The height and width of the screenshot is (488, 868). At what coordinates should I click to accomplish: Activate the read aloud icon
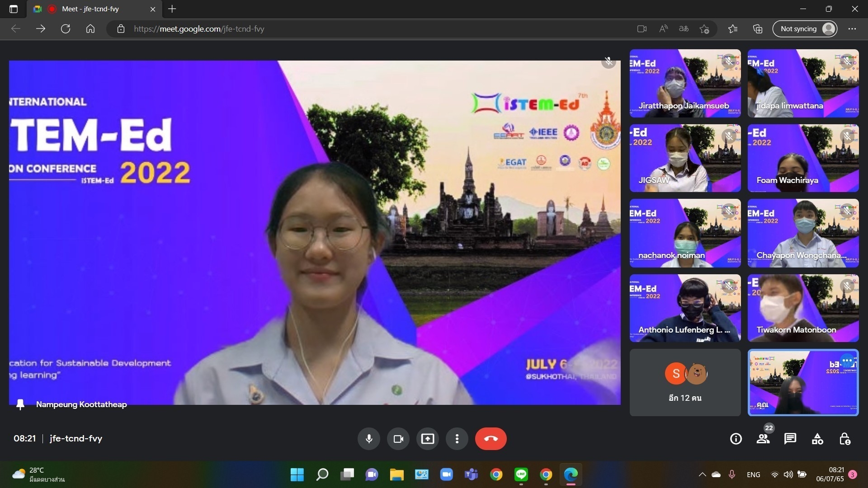click(663, 29)
